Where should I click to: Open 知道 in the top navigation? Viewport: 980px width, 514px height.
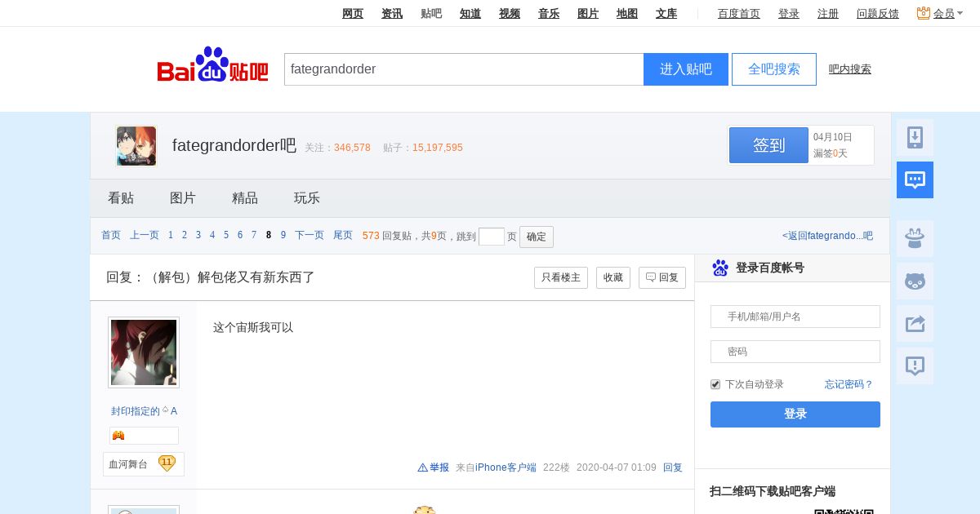[470, 13]
